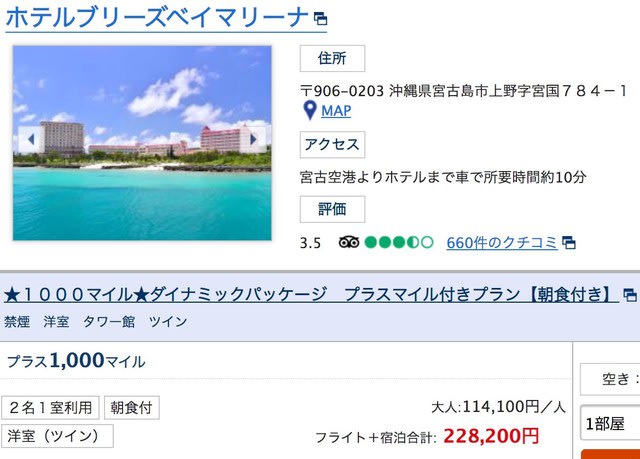The width and height of the screenshot is (640, 459).
Task: Click the green TripAdvisor rating circles
Action: click(x=399, y=242)
